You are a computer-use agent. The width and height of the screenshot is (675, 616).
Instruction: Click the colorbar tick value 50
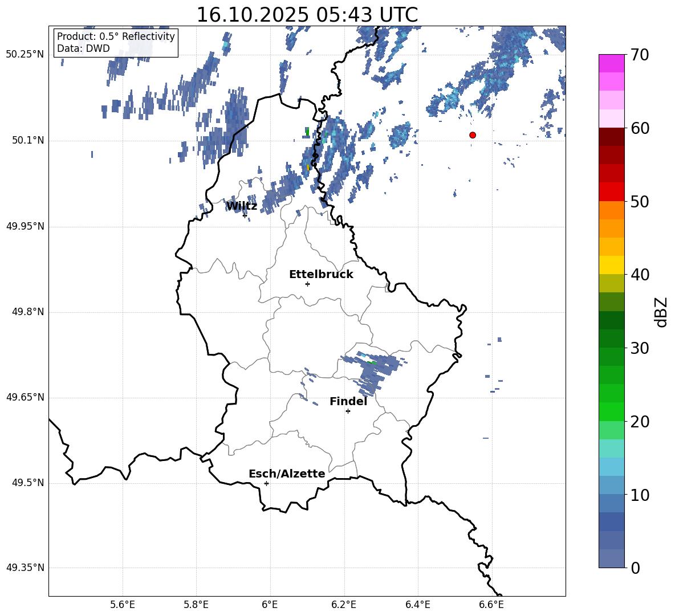pyautogui.click(x=640, y=201)
